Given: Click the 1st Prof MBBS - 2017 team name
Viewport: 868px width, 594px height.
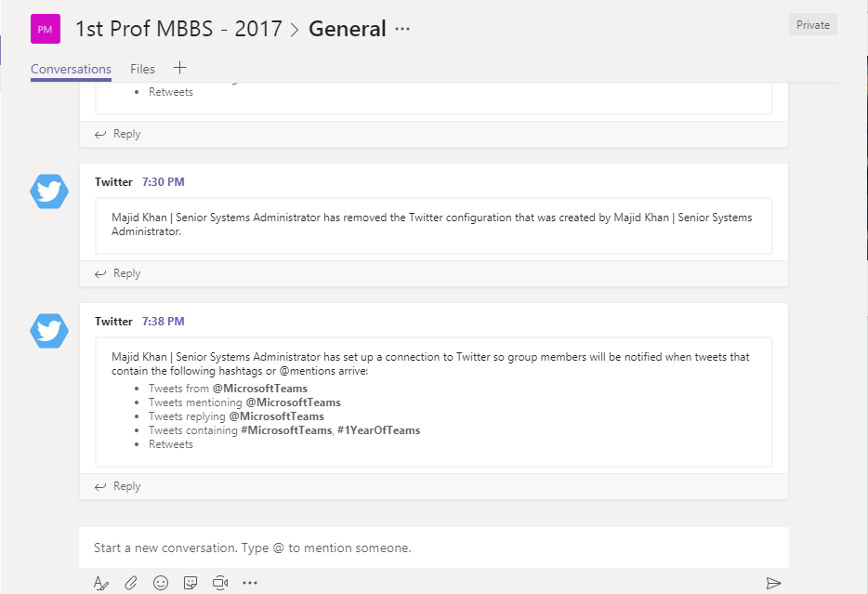Looking at the screenshot, I should (178, 29).
